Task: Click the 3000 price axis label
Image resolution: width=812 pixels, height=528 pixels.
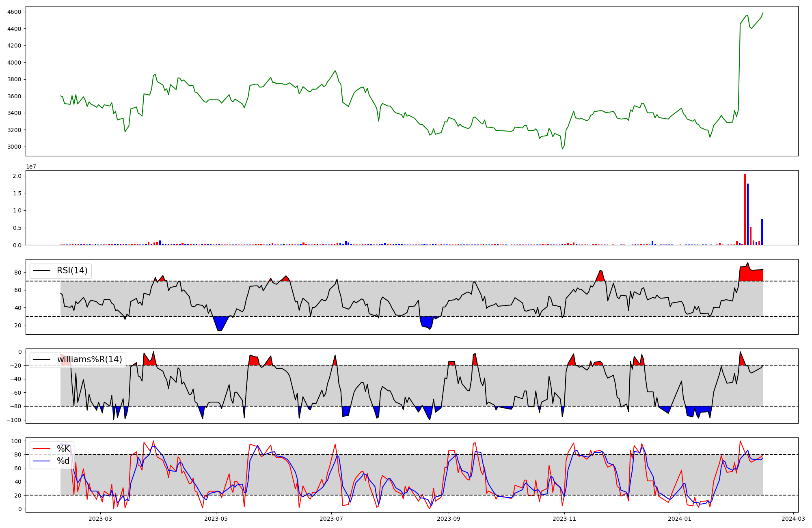Action: click(x=15, y=147)
